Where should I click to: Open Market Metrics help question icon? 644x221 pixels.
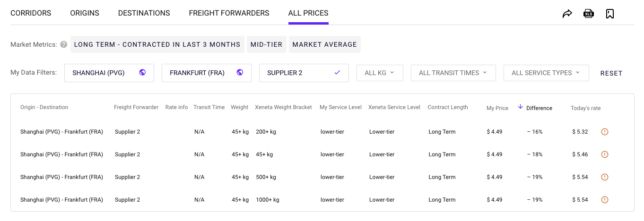click(x=64, y=44)
